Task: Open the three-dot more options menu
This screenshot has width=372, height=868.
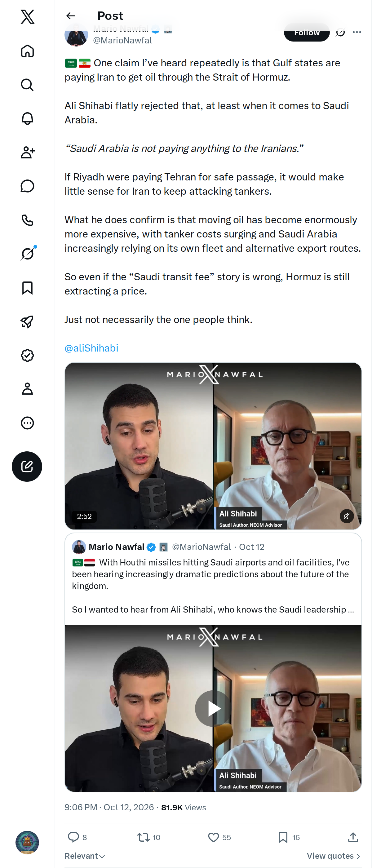Action: pos(357,32)
